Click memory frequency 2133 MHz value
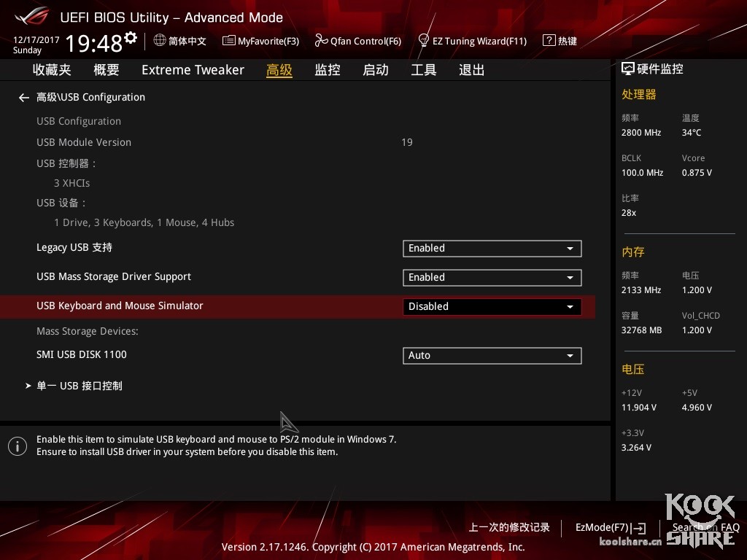Screen dimensions: 747x560 pos(641,290)
